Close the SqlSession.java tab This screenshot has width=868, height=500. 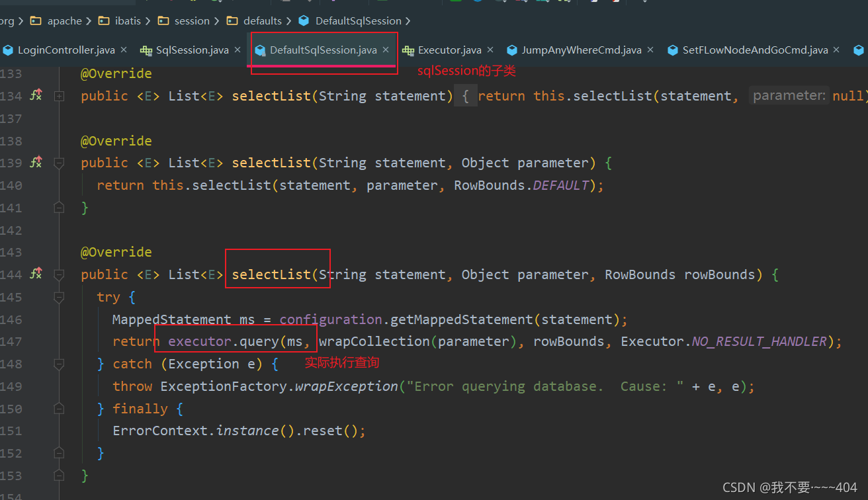[x=238, y=50]
